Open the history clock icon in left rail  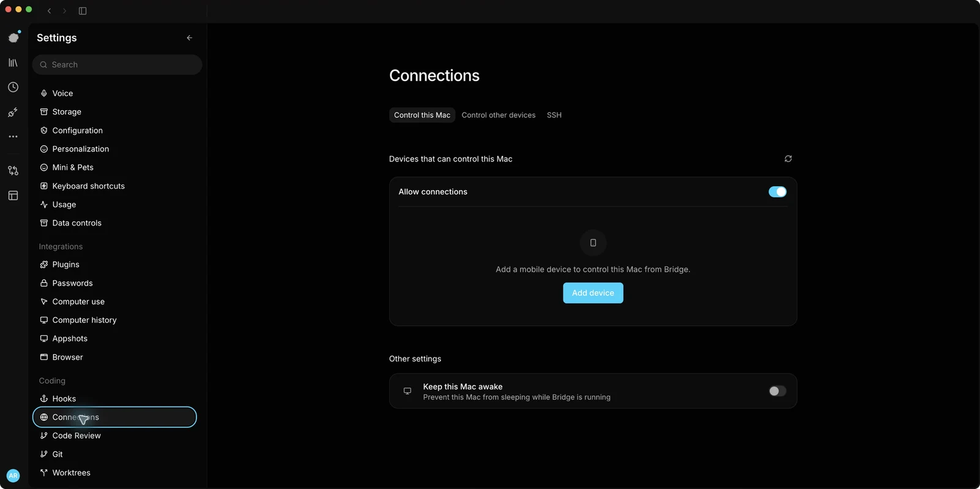click(13, 88)
